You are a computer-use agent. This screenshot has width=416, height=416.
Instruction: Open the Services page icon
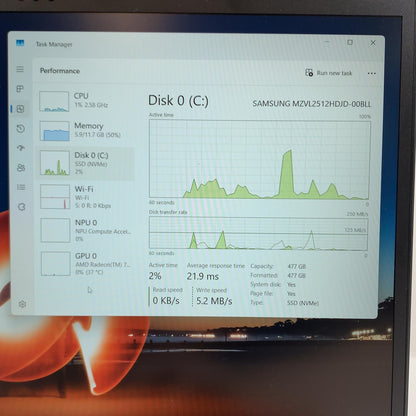coord(22,207)
